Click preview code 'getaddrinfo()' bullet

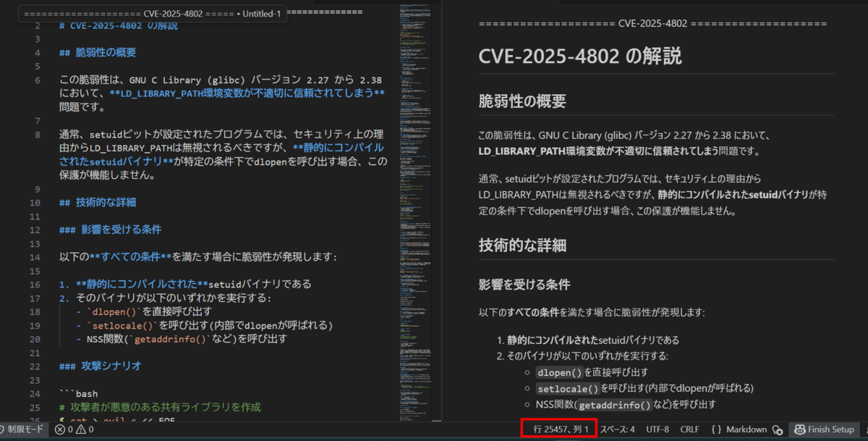pos(614,404)
